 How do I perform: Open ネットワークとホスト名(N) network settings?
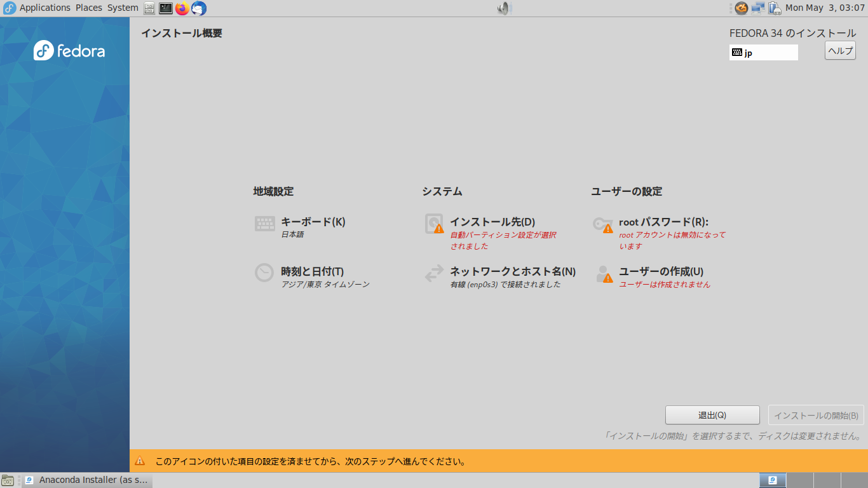[x=513, y=271]
